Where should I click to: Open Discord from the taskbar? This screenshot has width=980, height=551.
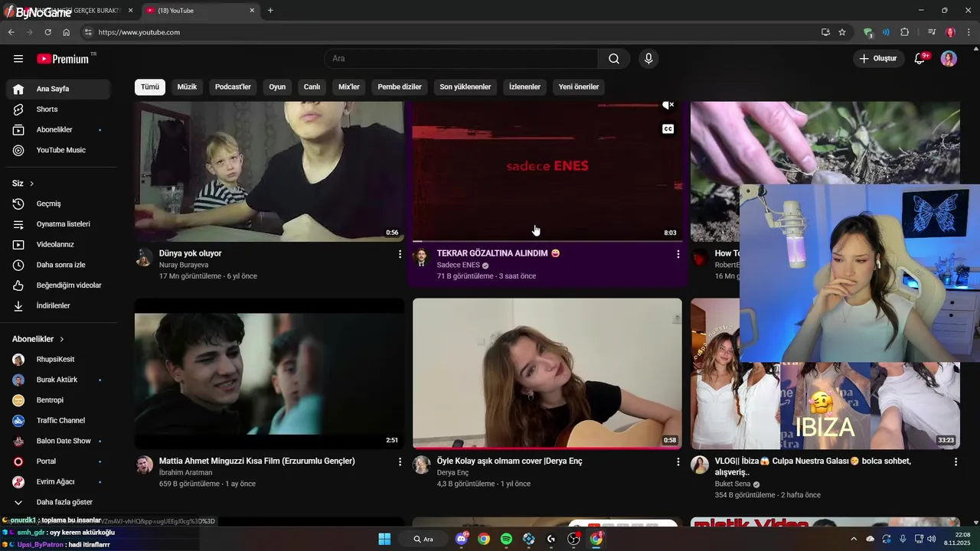pos(462,539)
